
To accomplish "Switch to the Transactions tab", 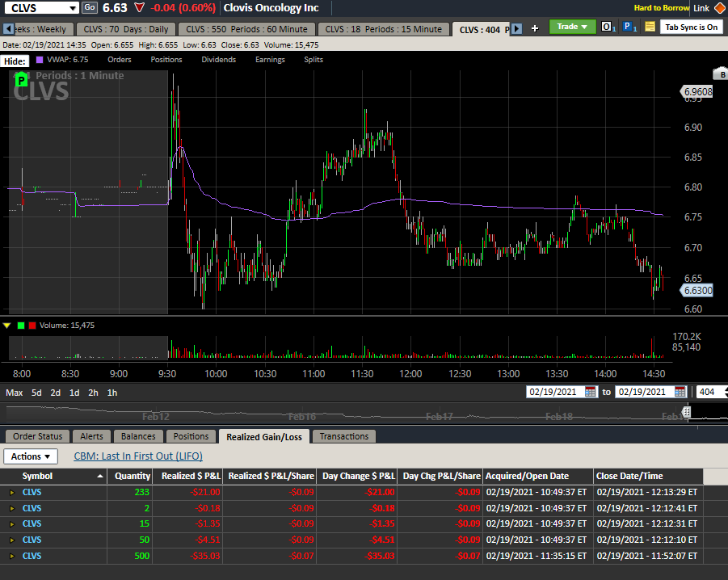I will point(343,436).
